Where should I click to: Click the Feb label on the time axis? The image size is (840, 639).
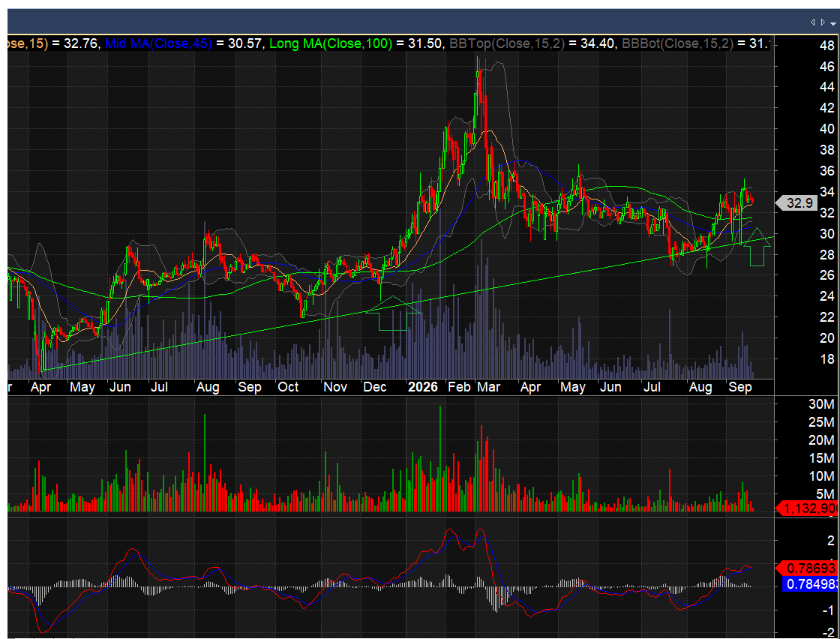point(459,387)
